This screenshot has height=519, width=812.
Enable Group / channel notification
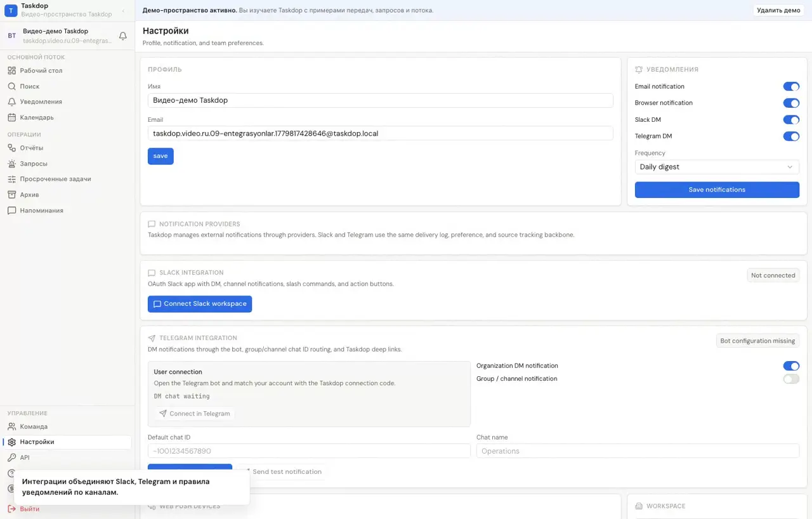pos(791,379)
